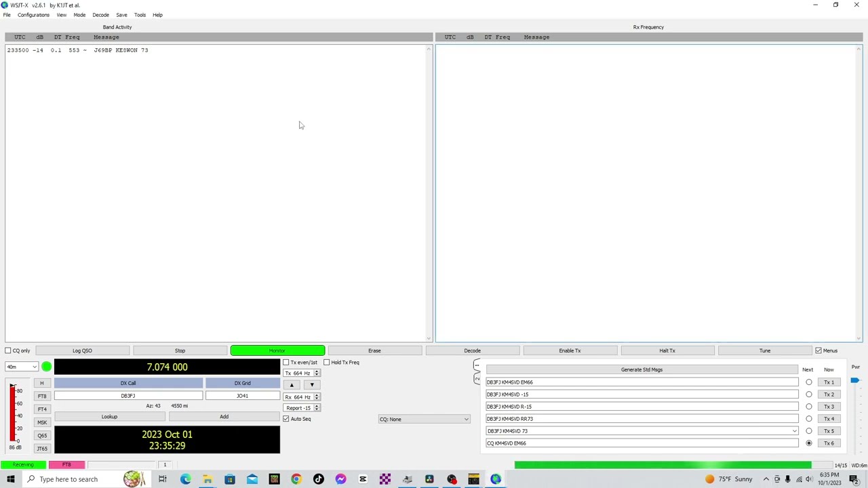Image resolution: width=868 pixels, height=488 pixels.
Task: Open the View menu
Action: 62,15
